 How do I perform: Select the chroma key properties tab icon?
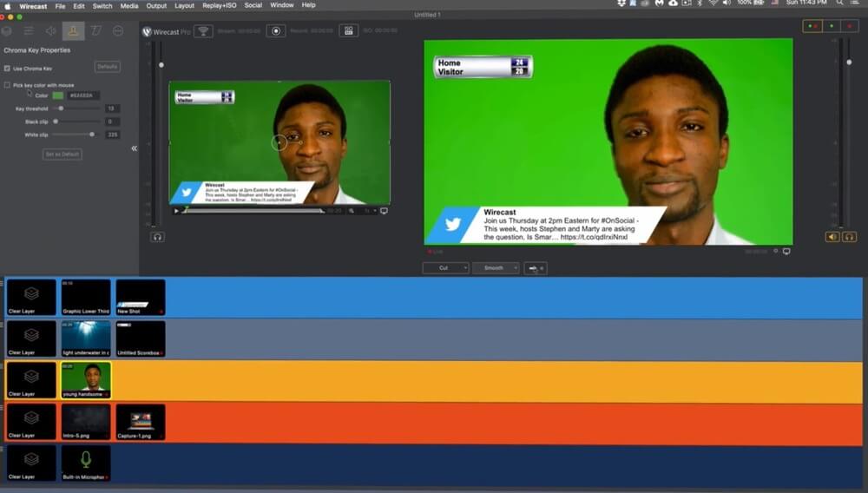click(73, 31)
